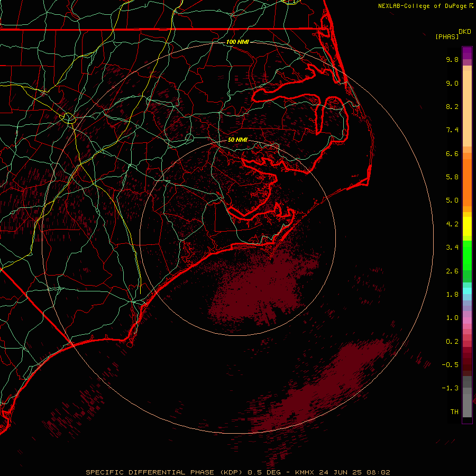
Task: Click the cyan segment of the color bar
Action: [x=467, y=291]
